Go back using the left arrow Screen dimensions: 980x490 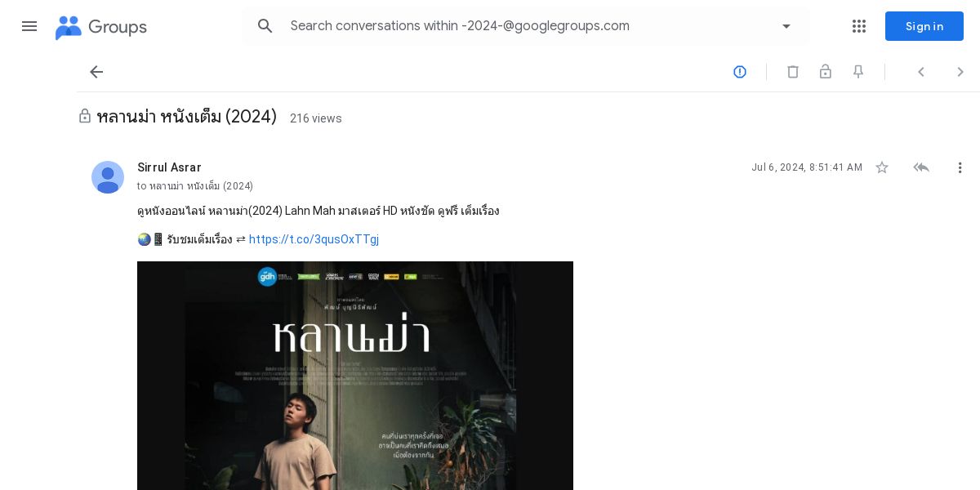click(x=96, y=72)
